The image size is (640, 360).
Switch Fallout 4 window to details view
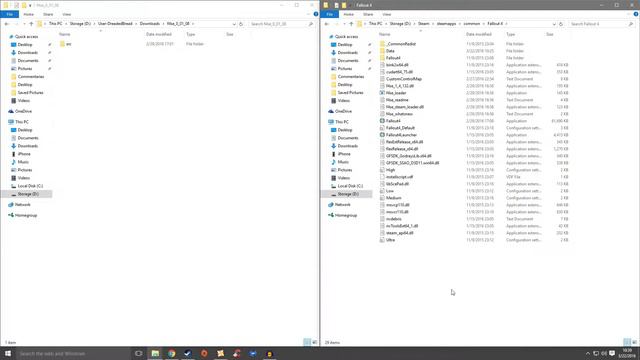click(x=627, y=342)
